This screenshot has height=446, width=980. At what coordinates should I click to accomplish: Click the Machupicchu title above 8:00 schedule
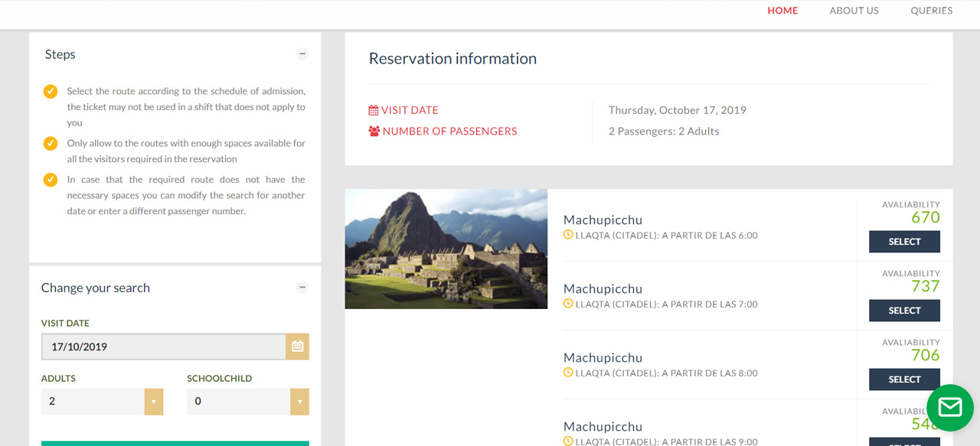pyautogui.click(x=603, y=358)
